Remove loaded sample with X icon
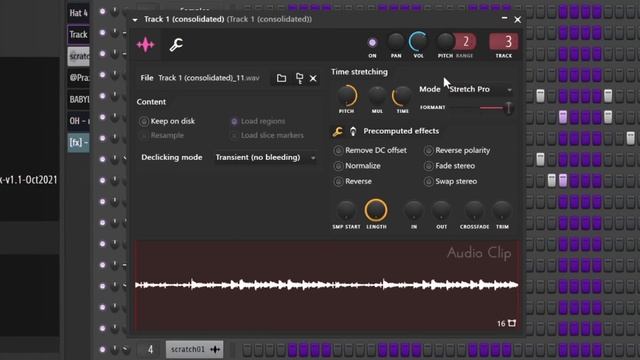The image size is (640, 360). coord(313,78)
